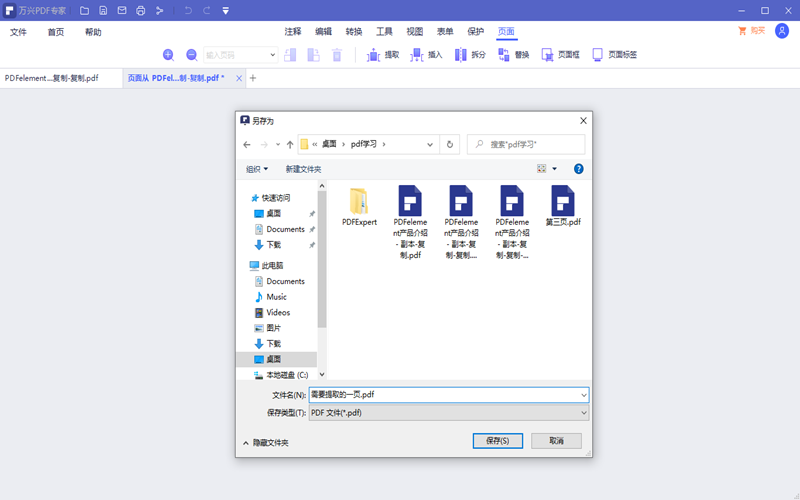This screenshot has height=500, width=800.
Task: Collapse folders with 隐藏文件夹
Action: (266, 442)
